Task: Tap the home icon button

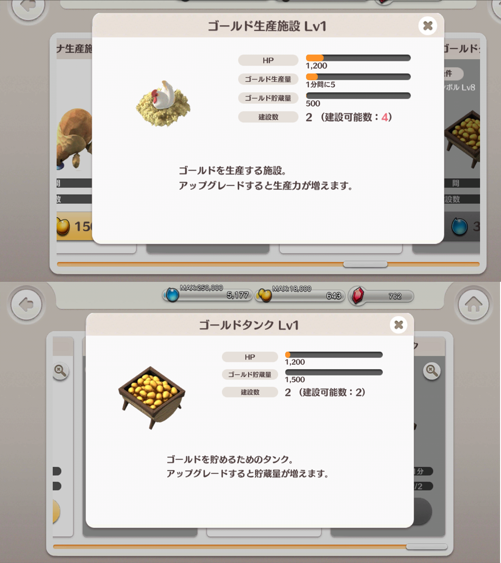Action: point(473,304)
